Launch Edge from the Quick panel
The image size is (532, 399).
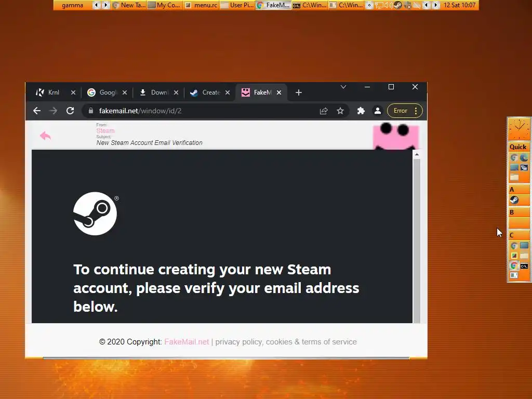[524, 158]
